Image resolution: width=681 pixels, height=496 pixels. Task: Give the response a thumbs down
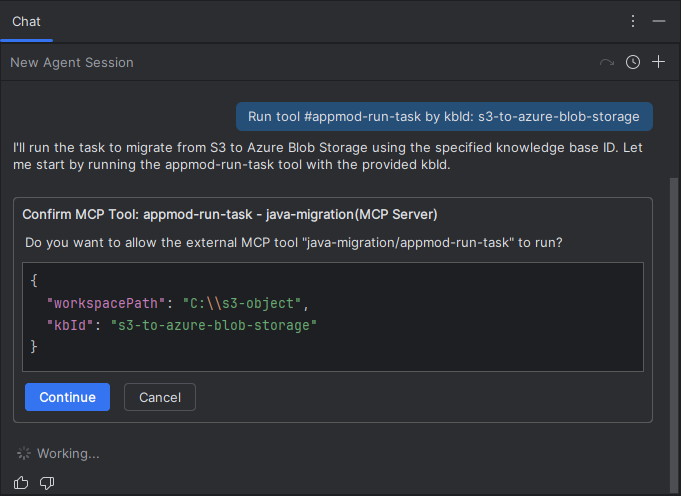click(47, 483)
